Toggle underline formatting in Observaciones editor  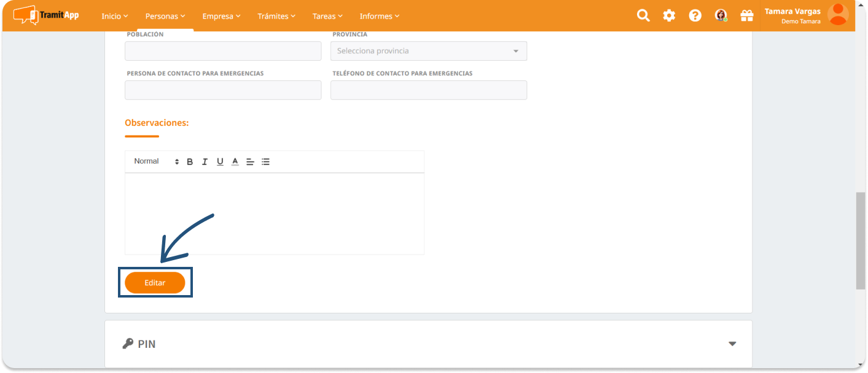click(220, 162)
